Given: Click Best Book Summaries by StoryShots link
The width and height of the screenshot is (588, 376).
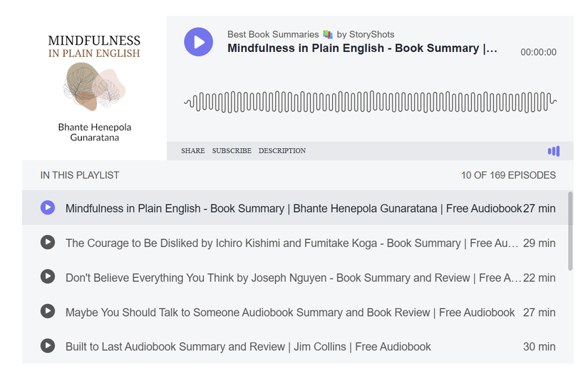Looking at the screenshot, I should pos(310,34).
